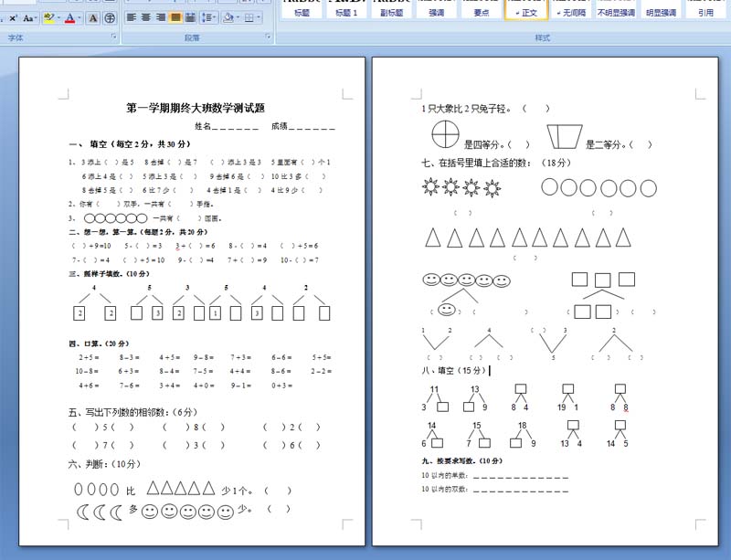Open the Change Case (Aa) menu
Screen dimensions: 731x560
(28, 18)
